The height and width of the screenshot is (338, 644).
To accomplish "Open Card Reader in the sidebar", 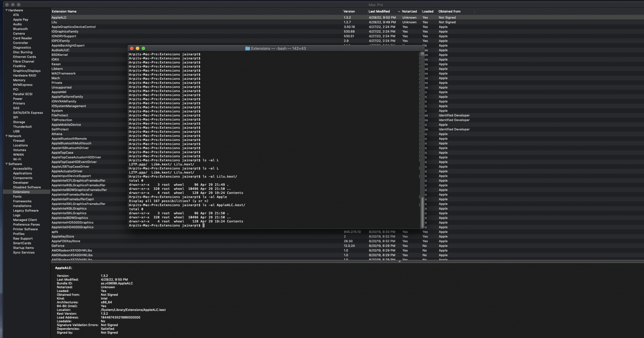I will coord(23,38).
